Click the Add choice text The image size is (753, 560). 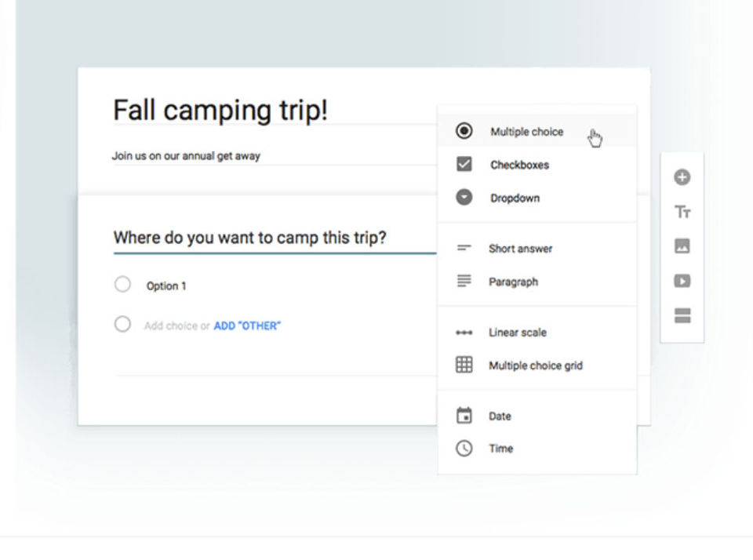tap(170, 325)
